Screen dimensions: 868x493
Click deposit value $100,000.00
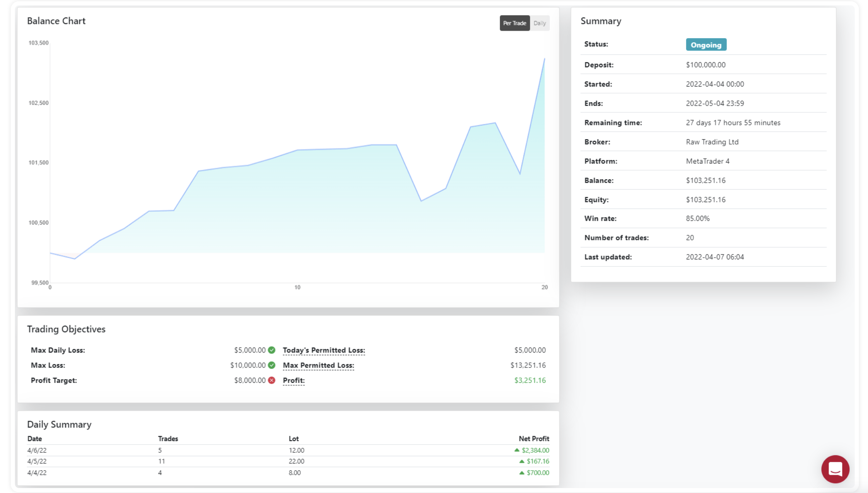[706, 65]
